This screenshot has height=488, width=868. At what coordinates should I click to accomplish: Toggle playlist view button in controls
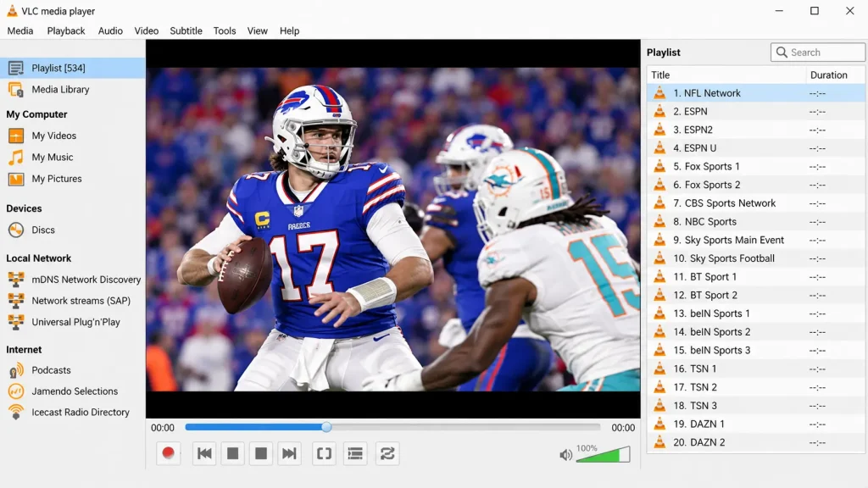click(x=355, y=454)
